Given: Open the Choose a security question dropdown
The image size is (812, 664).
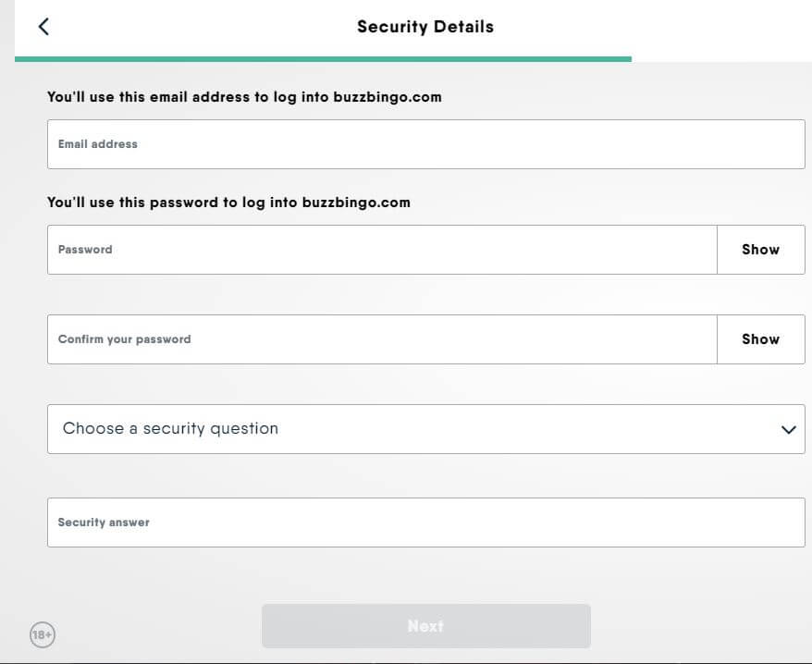Looking at the screenshot, I should coord(426,429).
